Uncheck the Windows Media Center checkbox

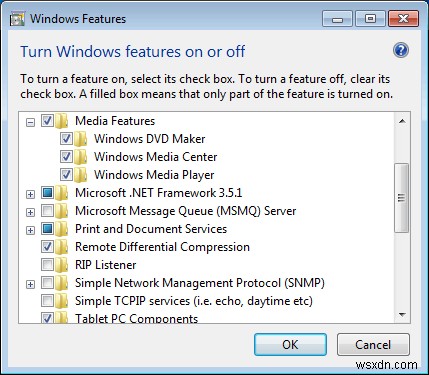(66, 157)
